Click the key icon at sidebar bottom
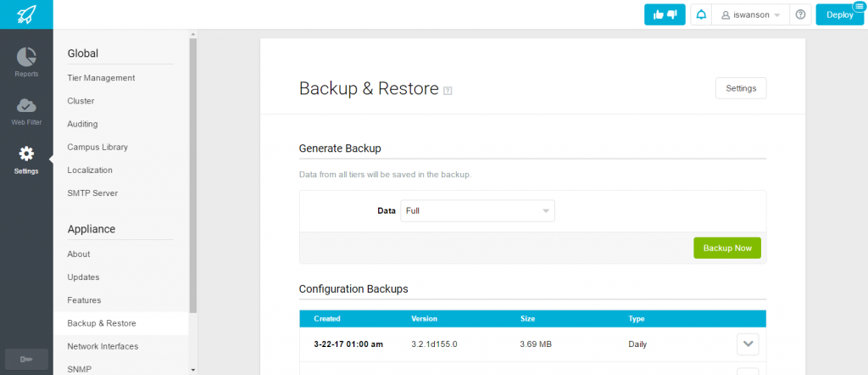868x375 pixels. point(26,360)
